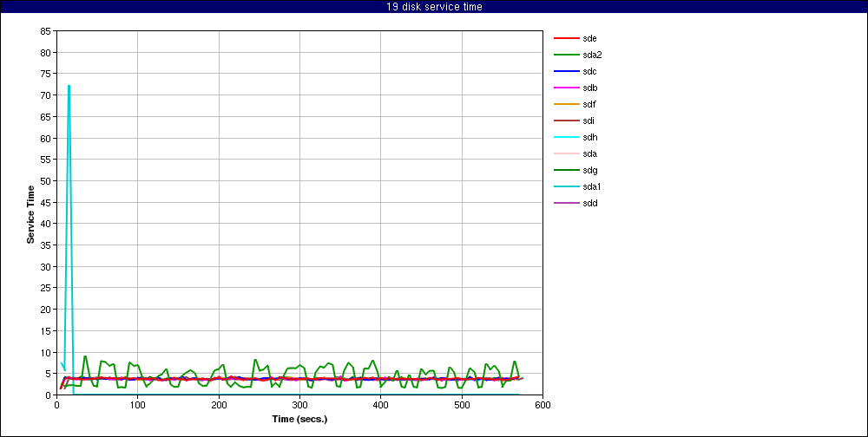Click the cyan sdh legend line swatch
The image size is (868, 437).
coord(566,137)
